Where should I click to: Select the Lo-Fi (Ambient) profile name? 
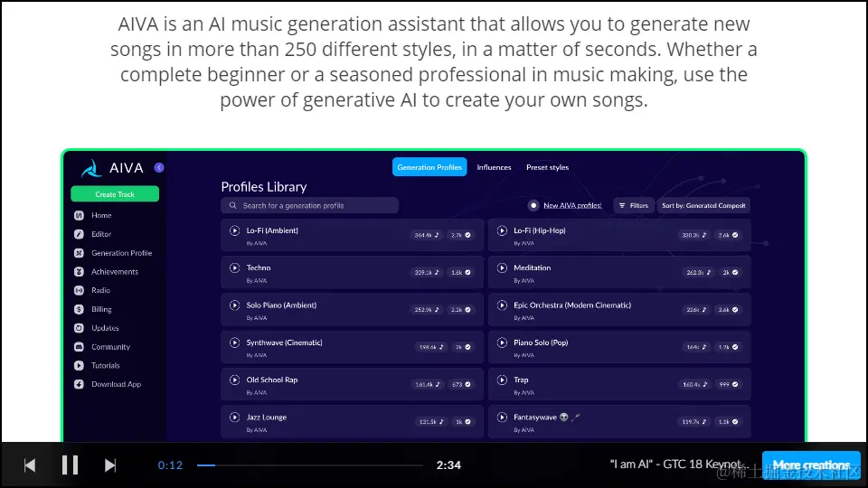click(x=272, y=230)
